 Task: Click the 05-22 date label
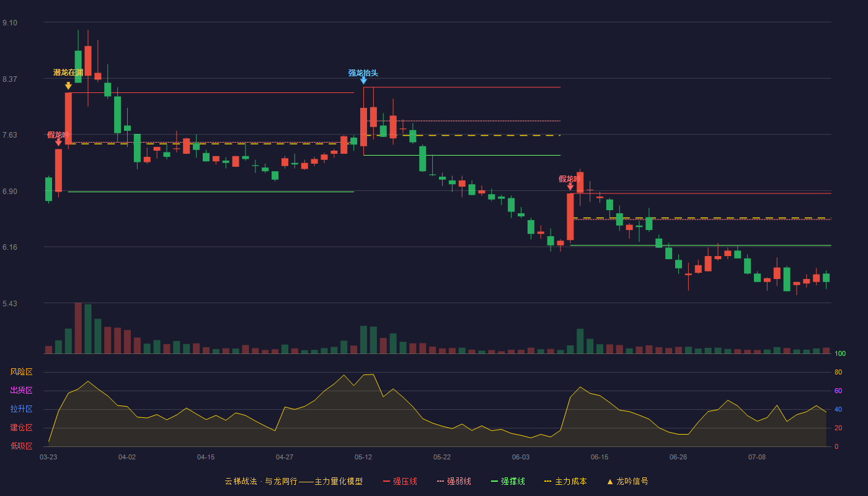point(442,457)
